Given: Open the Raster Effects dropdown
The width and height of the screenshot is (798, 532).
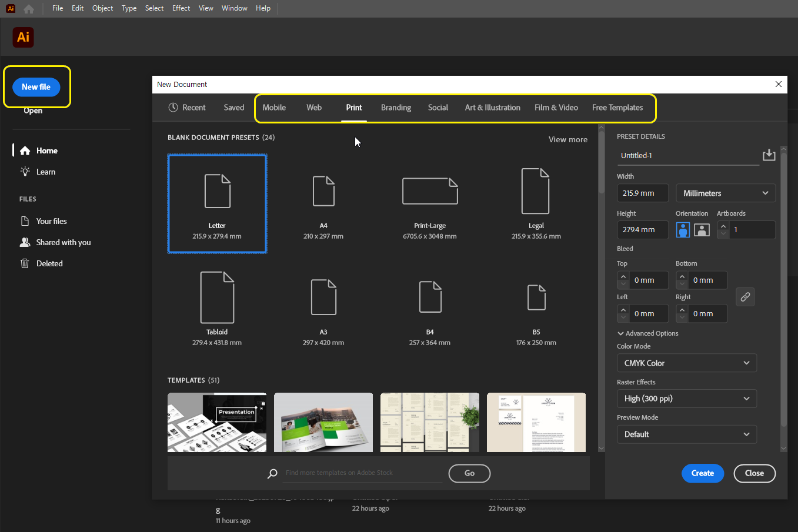Looking at the screenshot, I should tap(687, 398).
